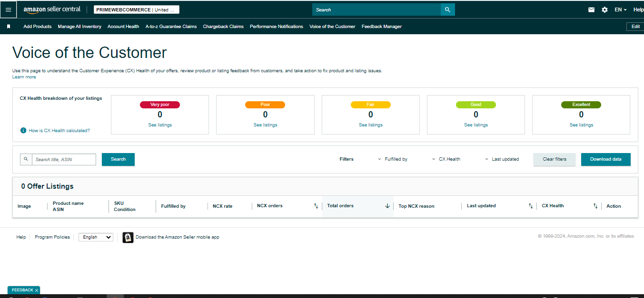The image size is (644, 298).
Task: Click Clear filters button
Action: pos(555,159)
